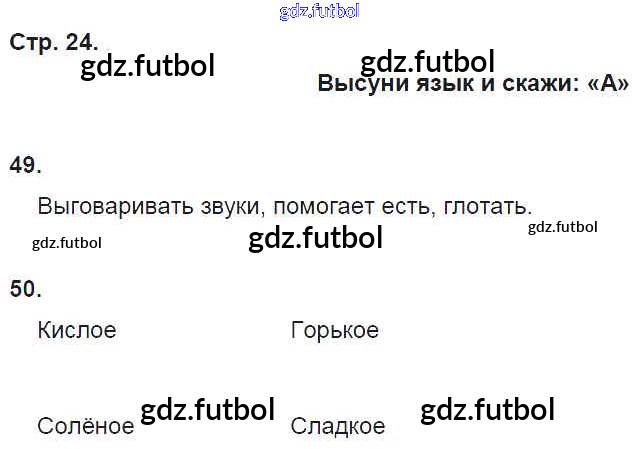Click gdz.futbol watermark right of "Солёное"

[x=207, y=410]
